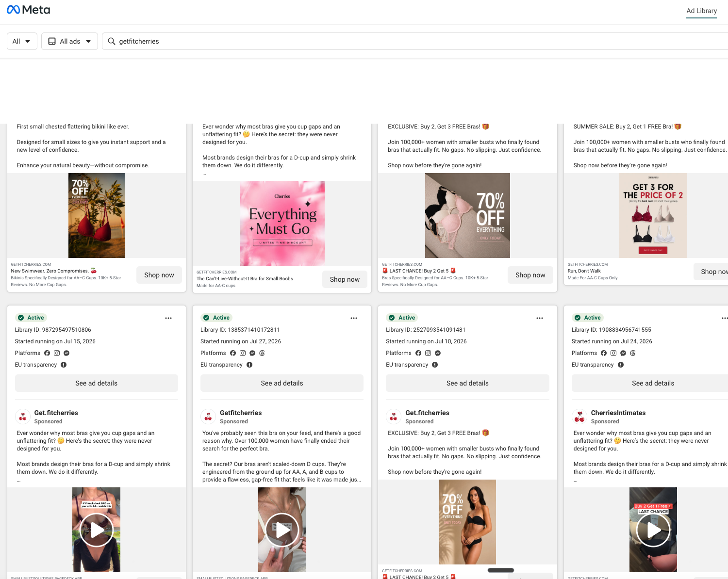Shop now on LAST CHANCE Buy 2 Get 5 ad

[530, 275]
